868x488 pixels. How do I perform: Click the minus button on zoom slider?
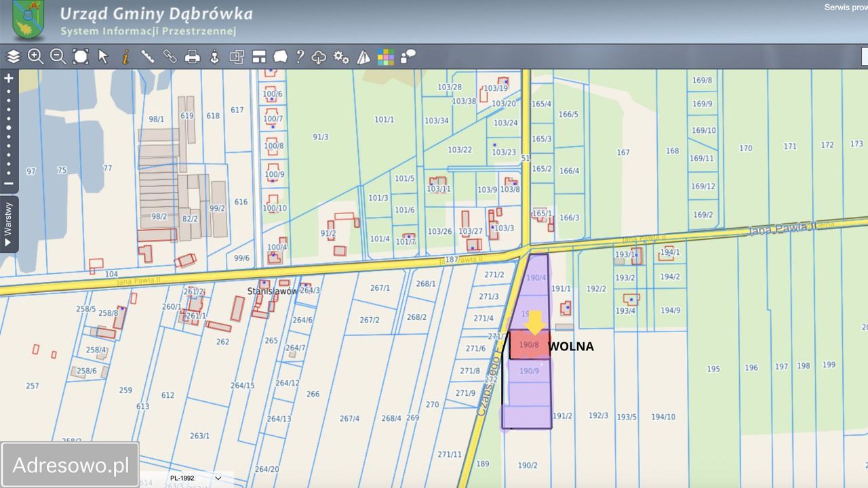coord(9,183)
